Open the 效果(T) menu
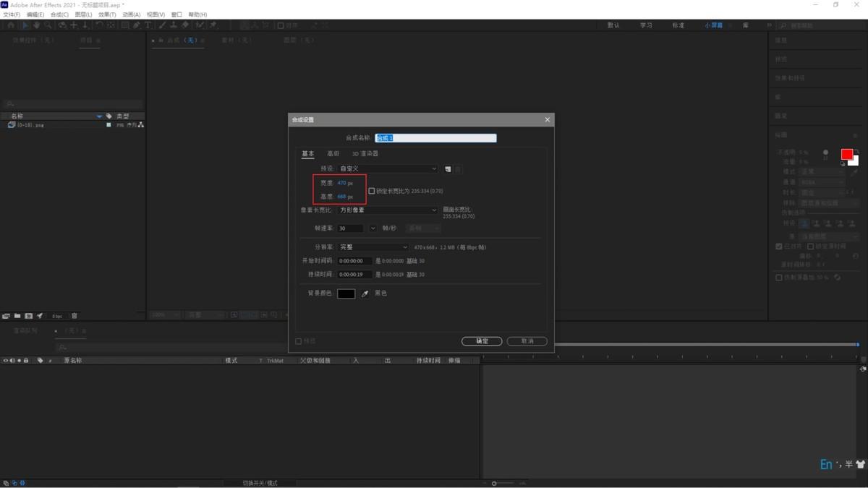This screenshot has width=868, height=488. (x=107, y=14)
